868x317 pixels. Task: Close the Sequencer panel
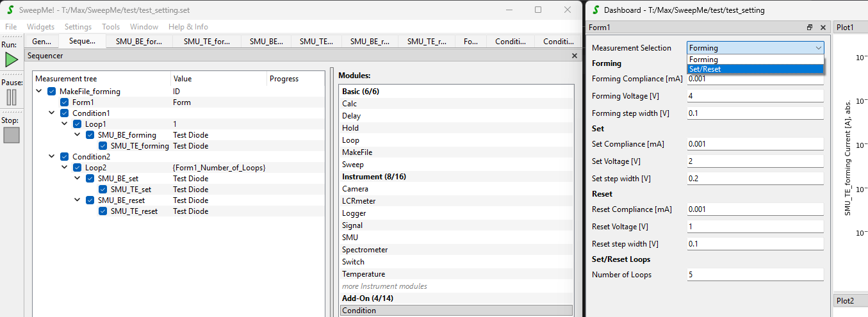[x=574, y=56]
